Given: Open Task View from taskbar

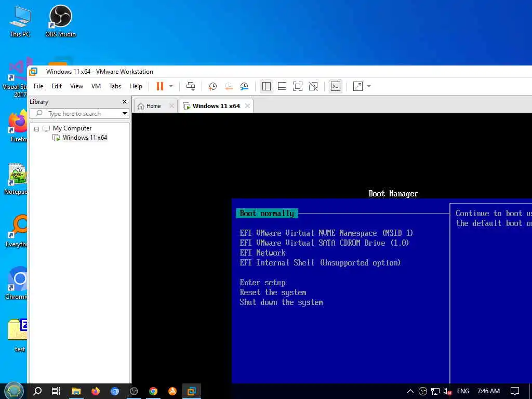Looking at the screenshot, I should coord(56,391).
